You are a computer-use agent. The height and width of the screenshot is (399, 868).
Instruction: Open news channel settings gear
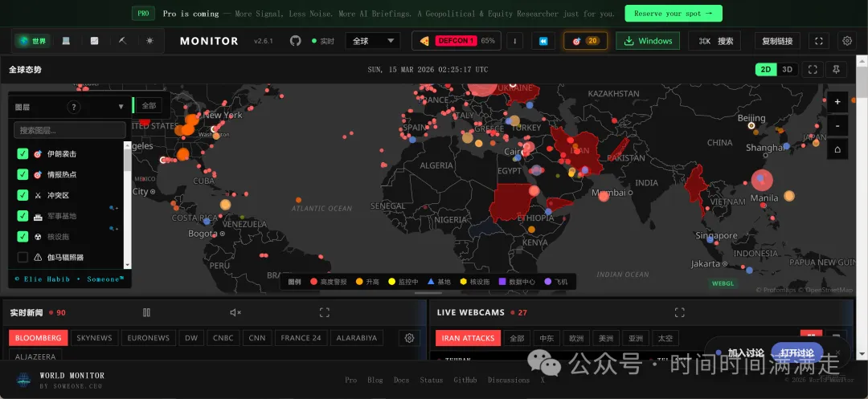[x=410, y=338]
